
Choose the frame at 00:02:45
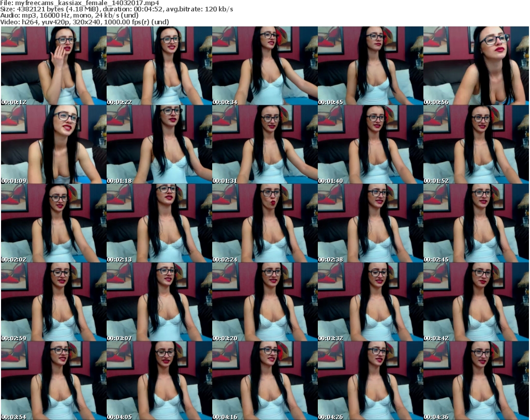coord(476,223)
